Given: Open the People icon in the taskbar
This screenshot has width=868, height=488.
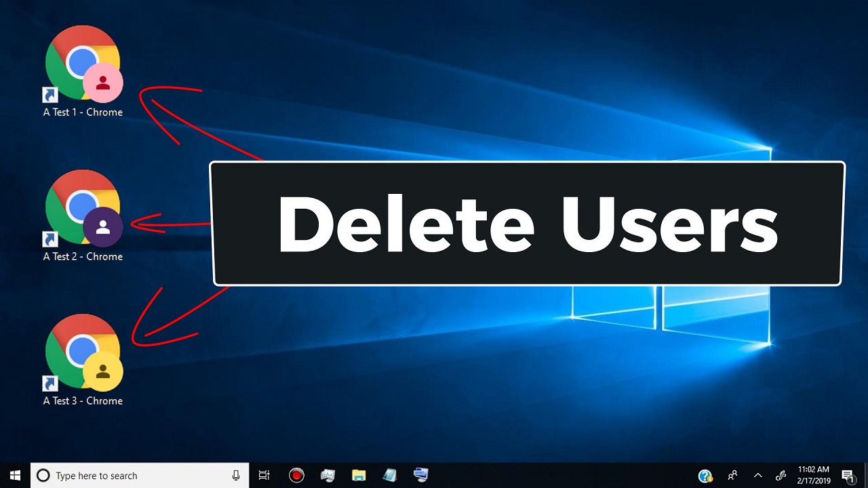Looking at the screenshot, I should coord(733,476).
